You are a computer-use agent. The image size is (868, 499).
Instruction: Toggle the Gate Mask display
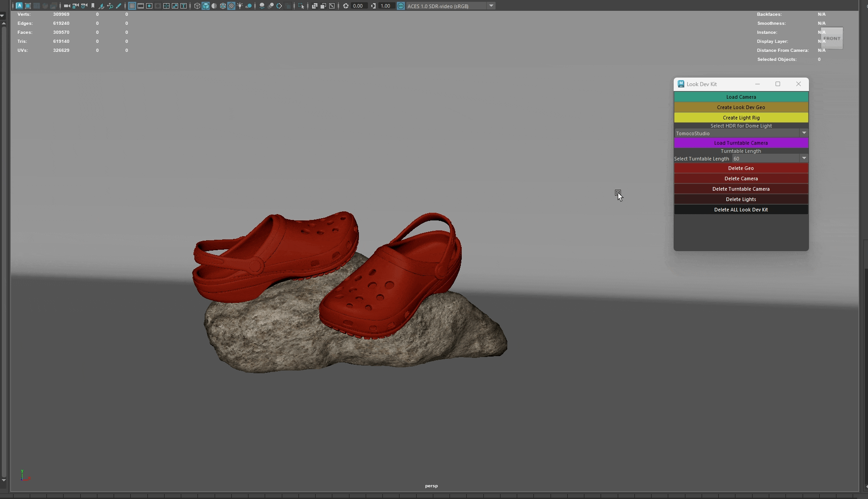[x=158, y=6]
